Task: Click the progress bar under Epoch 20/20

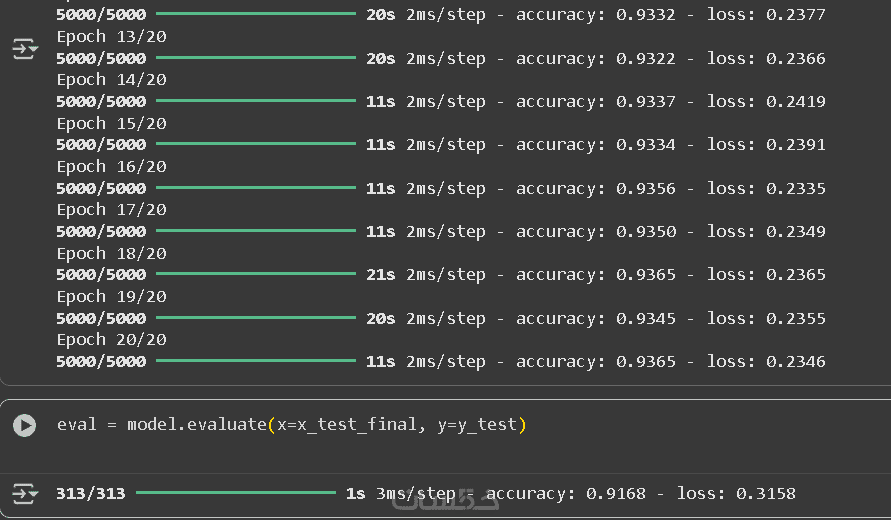Action: click(x=255, y=362)
